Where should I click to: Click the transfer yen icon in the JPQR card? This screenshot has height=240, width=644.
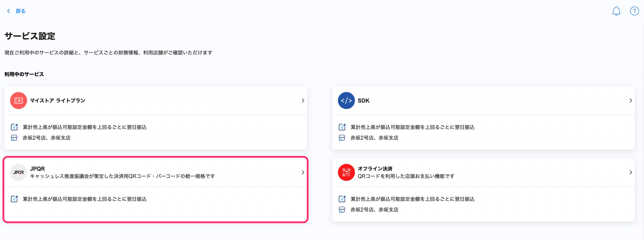14,199
